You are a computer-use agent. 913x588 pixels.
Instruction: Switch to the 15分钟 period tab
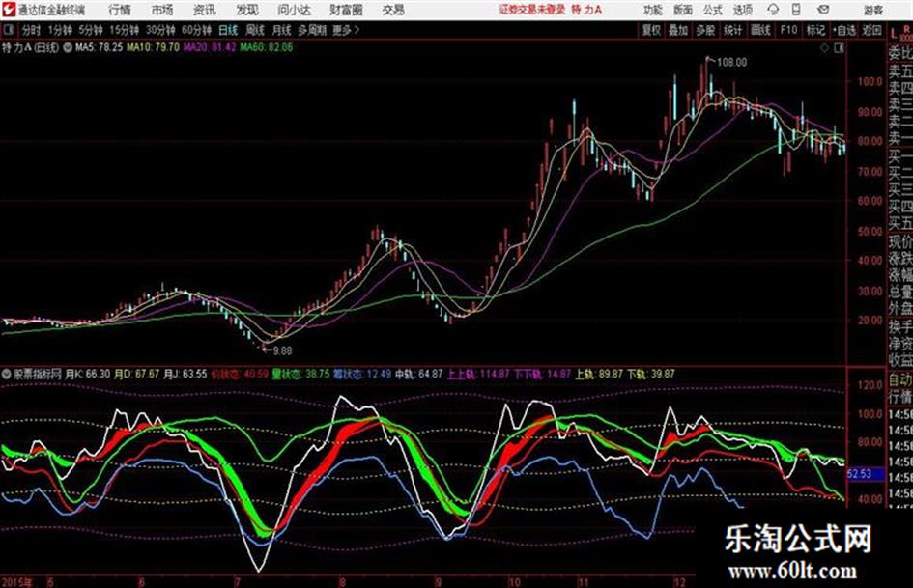[x=124, y=30]
